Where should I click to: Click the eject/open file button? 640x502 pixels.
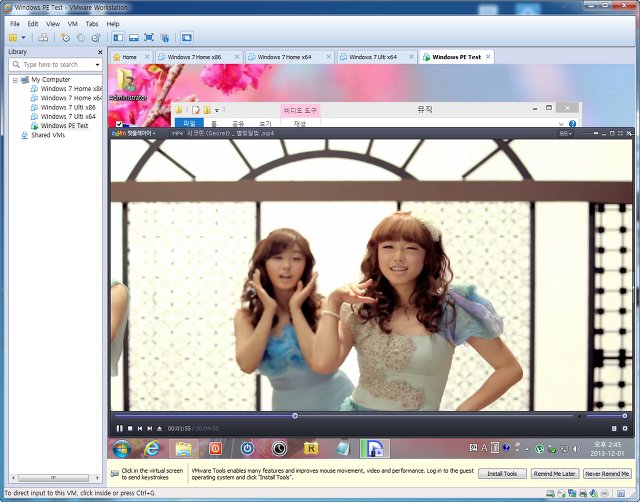tap(159, 428)
